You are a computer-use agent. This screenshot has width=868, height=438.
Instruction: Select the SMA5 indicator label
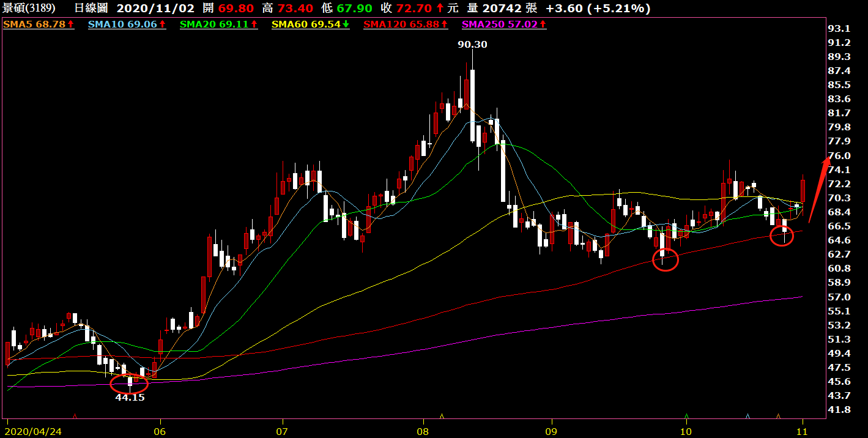[x=39, y=24]
